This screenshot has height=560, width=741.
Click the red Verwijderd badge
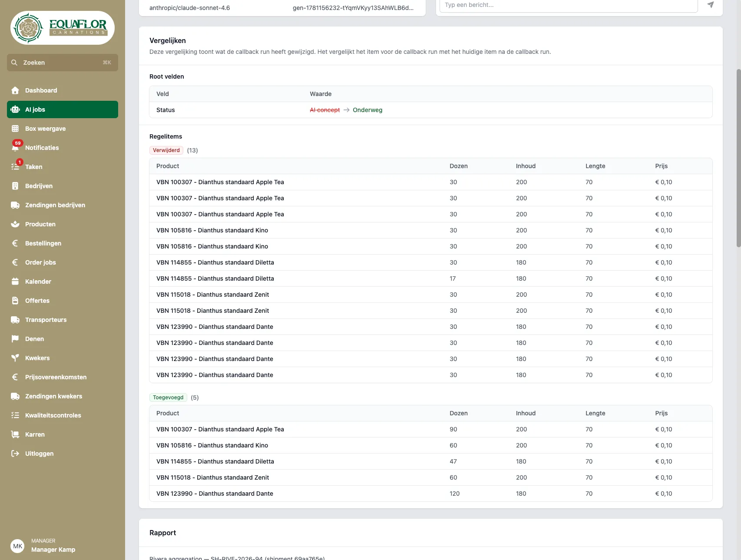coord(166,150)
